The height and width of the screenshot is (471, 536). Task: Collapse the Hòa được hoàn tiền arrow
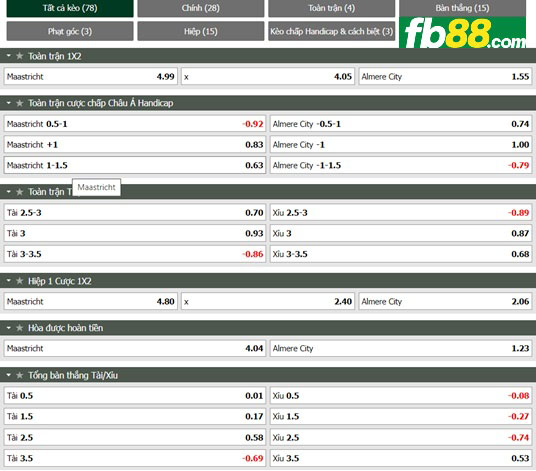[9, 328]
